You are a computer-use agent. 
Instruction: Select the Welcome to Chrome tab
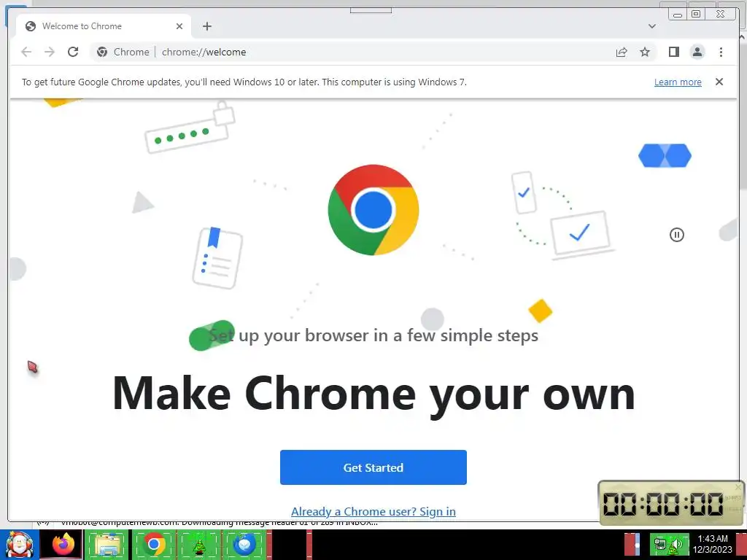(104, 26)
